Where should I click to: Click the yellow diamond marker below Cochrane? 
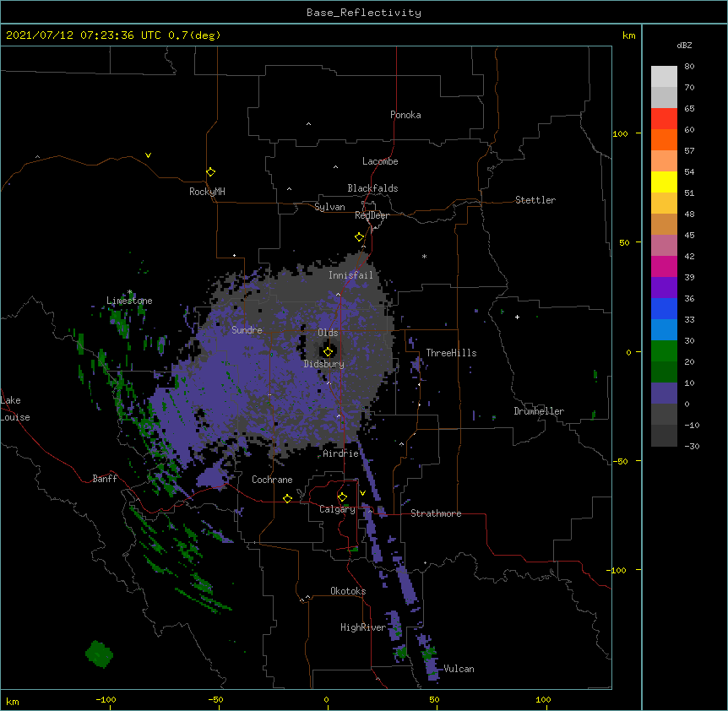tap(287, 498)
